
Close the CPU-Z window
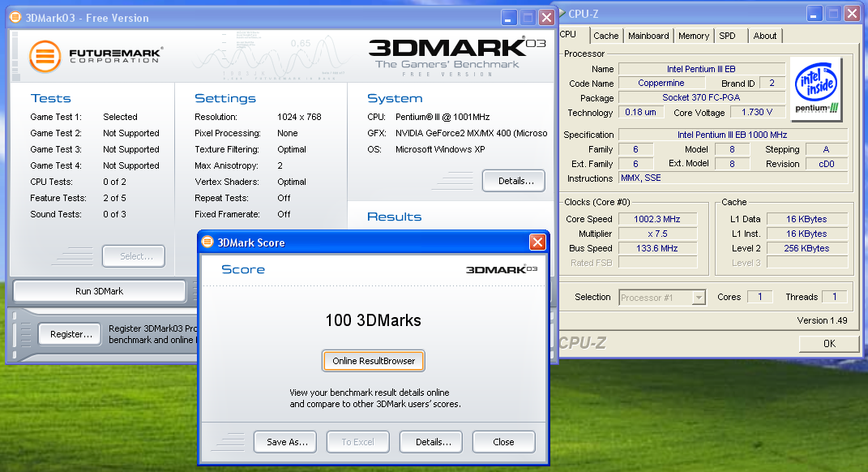coord(852,13)
